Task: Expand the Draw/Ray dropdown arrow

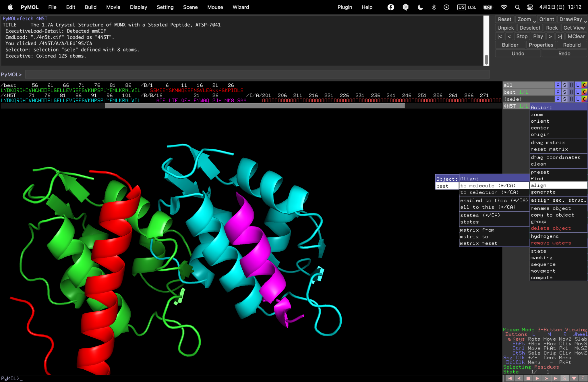Action: (x=585, y=21)
